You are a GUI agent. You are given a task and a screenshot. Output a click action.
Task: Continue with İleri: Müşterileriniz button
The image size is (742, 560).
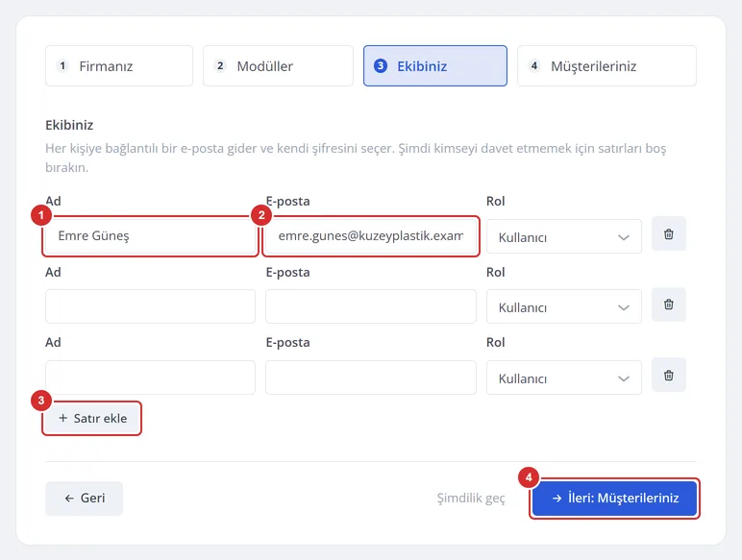point(614,498)
